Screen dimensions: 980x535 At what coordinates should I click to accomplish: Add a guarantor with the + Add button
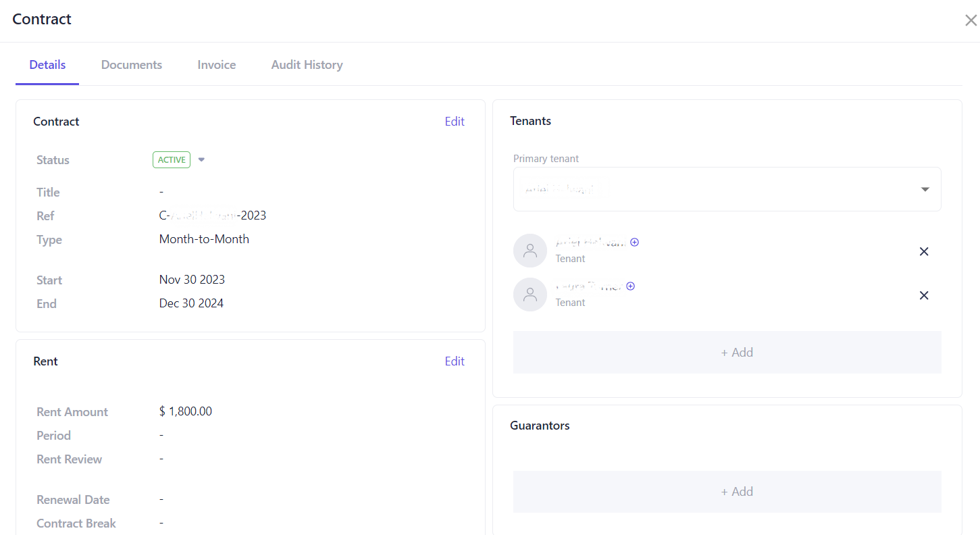[727, 491]
